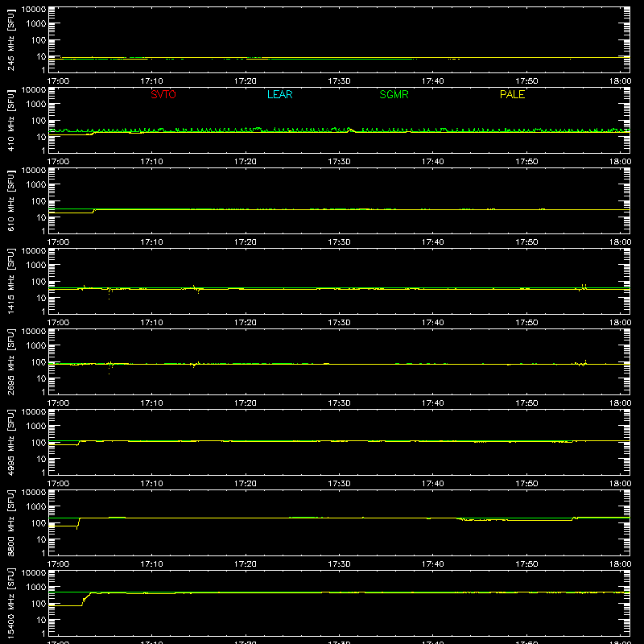The image size is (644, 644).
Task: Click 17:40 tick under the 2695 MHz plot
Action: click(x=433, y=403)
